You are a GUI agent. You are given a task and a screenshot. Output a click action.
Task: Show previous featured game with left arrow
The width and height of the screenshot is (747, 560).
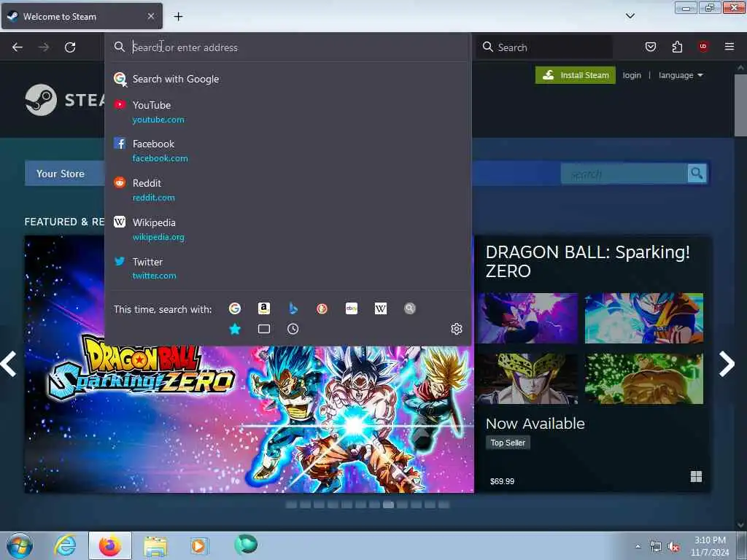(x=9, y=365)
